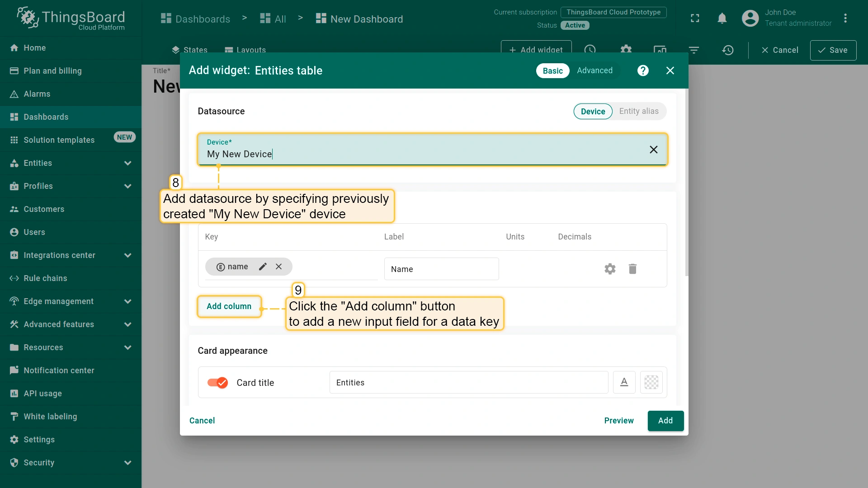The width and height of the screenshot is (868, 488).
Task: Delete the name column with trash icon
Action: 632,269
